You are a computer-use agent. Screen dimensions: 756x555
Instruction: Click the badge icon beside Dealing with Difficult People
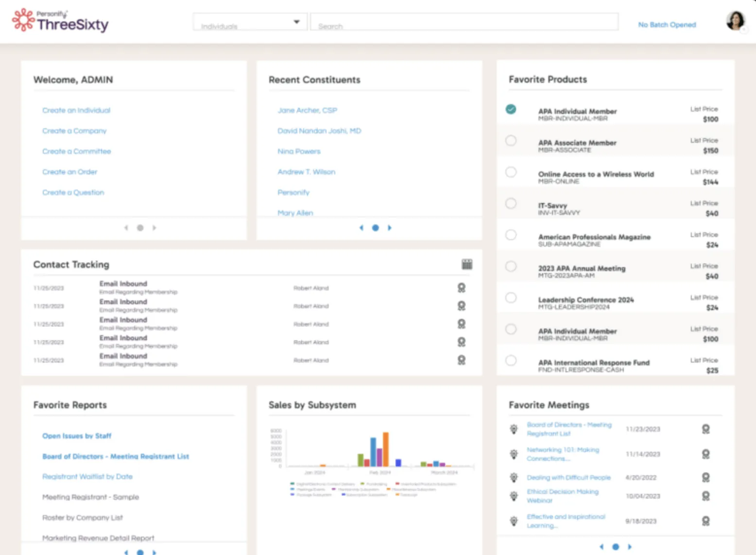pyautogui.click(x=514, y=477)
